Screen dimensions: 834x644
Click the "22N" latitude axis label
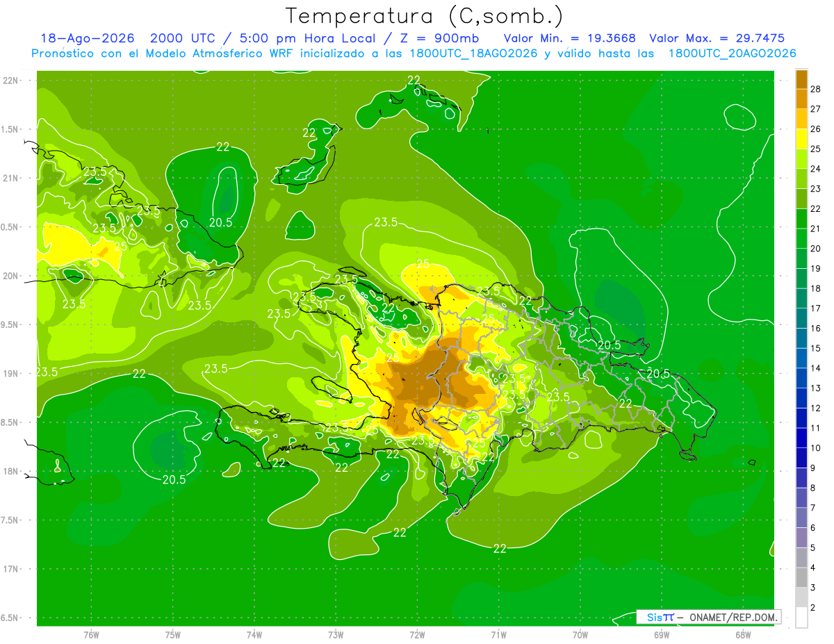click(x=10, y=81)
